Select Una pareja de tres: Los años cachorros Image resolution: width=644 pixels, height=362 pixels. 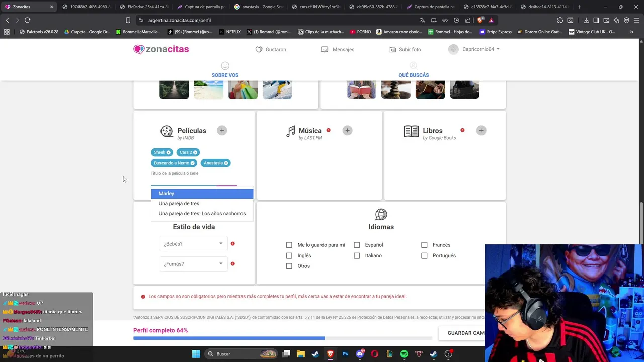(x=202, y=213)
